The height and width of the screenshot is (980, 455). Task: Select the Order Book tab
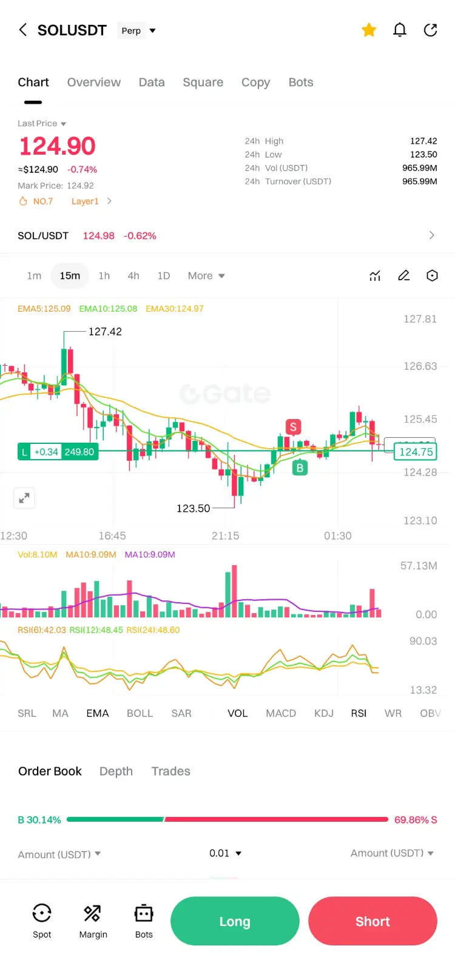50,771
